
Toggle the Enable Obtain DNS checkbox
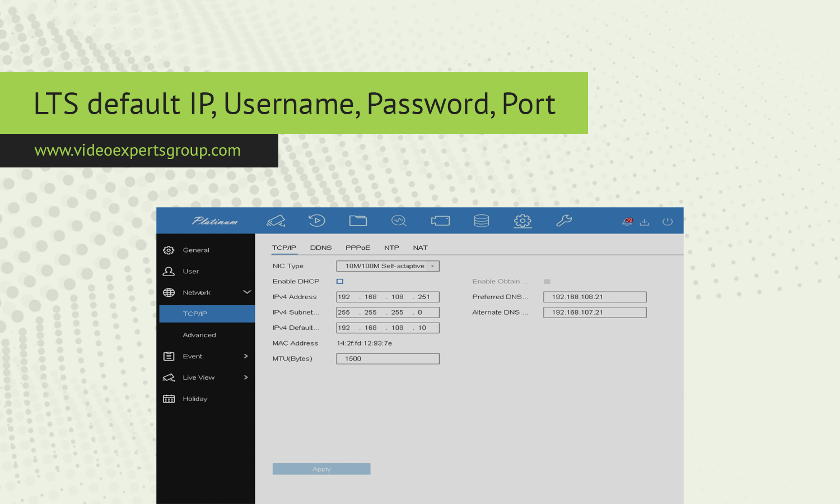(x=547, y=281)
